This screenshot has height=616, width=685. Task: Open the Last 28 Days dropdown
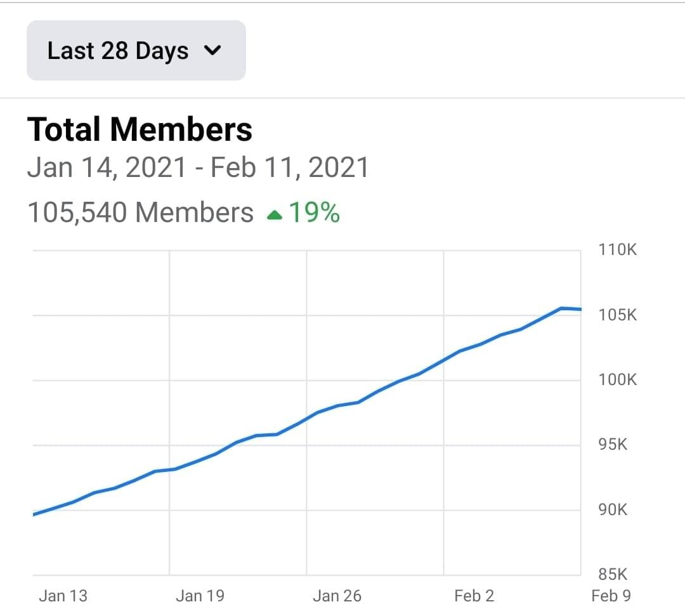pyautogui.click(x=136, y=51)
